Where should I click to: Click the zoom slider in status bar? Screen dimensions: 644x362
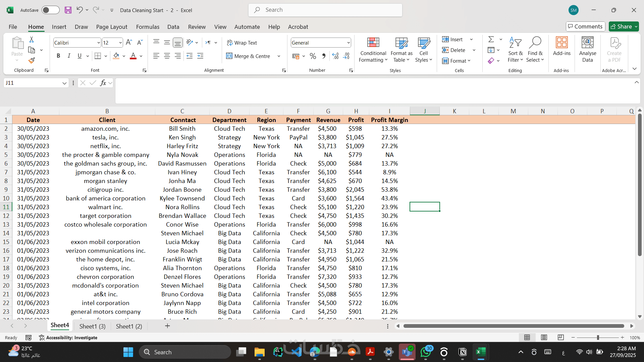coord(598,338)
